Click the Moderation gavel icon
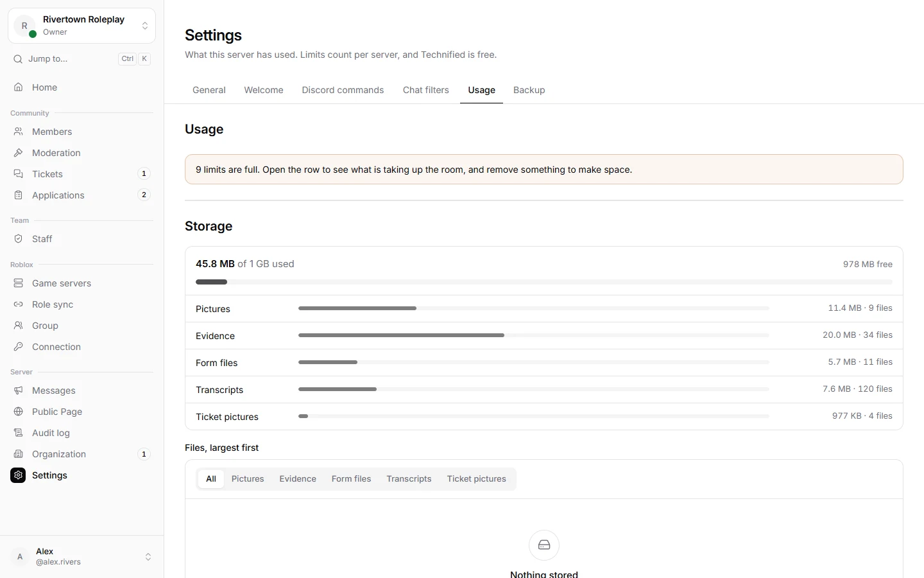Screen dimensions: 924x578 coord(19,153)
